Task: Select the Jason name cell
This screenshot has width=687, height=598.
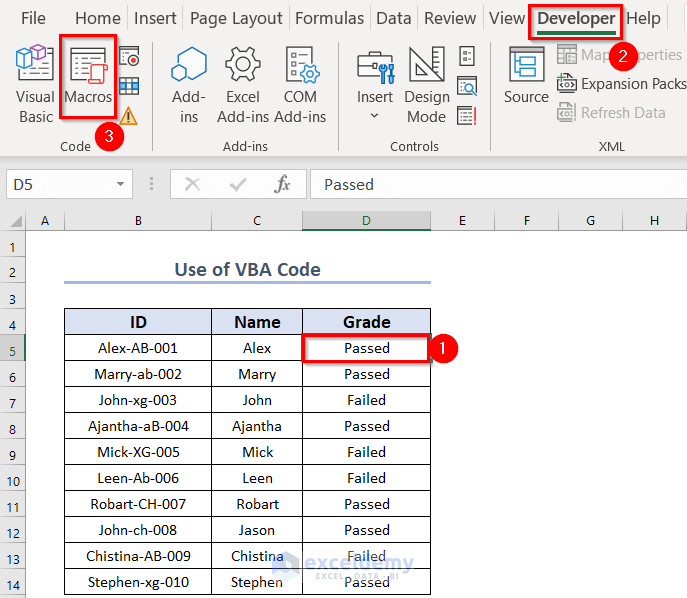Action: point(257,530)
